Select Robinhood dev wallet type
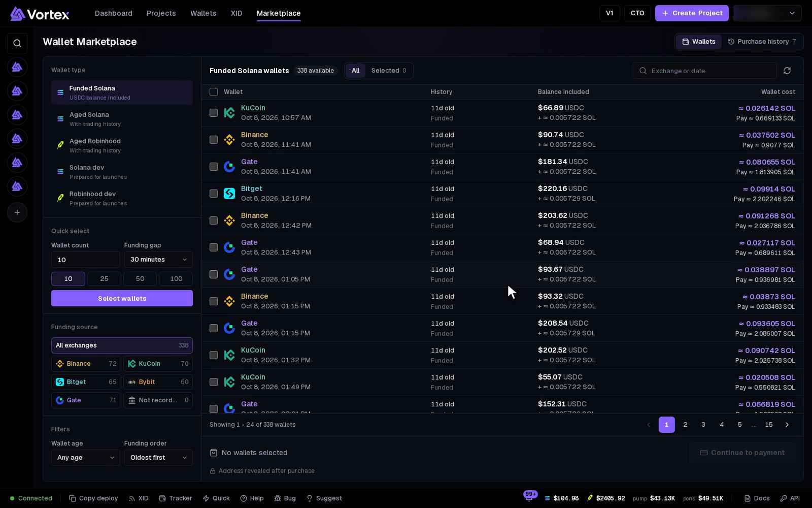 (x=122, y=198)
